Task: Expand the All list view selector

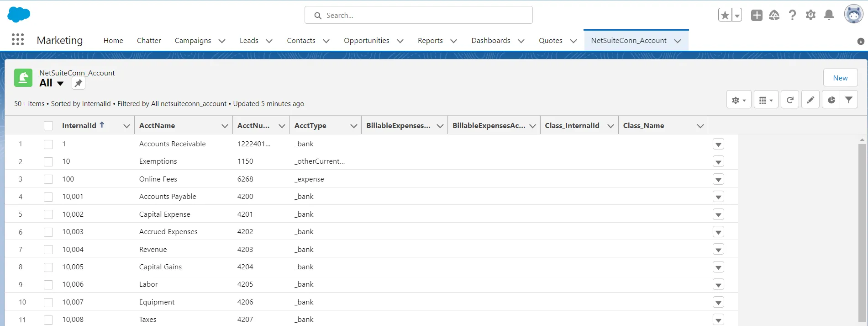Action: tap(60, 83)
